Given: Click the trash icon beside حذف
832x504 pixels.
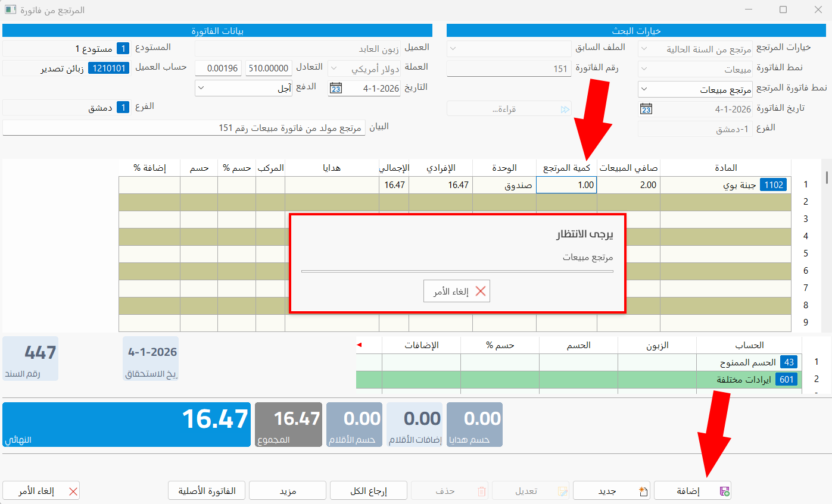Looking at the screenshot, I should (481, 490).
